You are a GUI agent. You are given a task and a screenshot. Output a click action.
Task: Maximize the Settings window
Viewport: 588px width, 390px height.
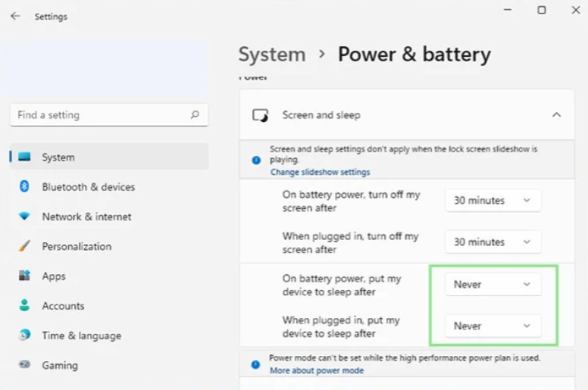[x=541, y=10]
